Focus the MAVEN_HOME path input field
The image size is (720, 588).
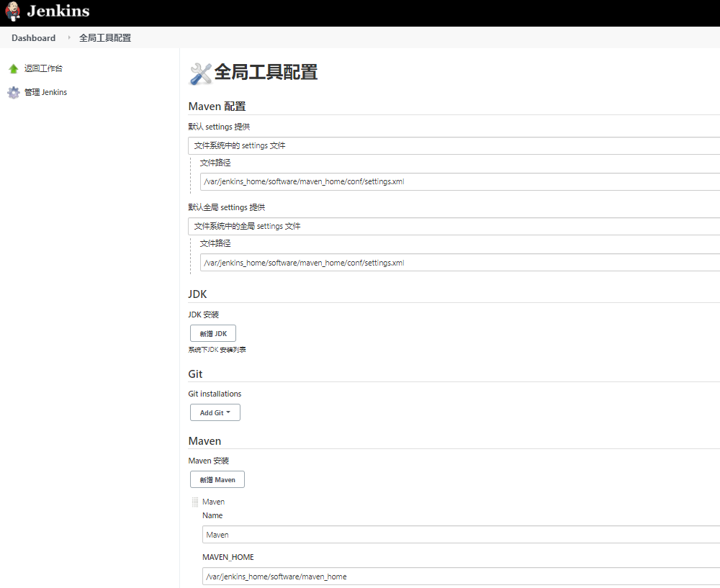(461, 576)
